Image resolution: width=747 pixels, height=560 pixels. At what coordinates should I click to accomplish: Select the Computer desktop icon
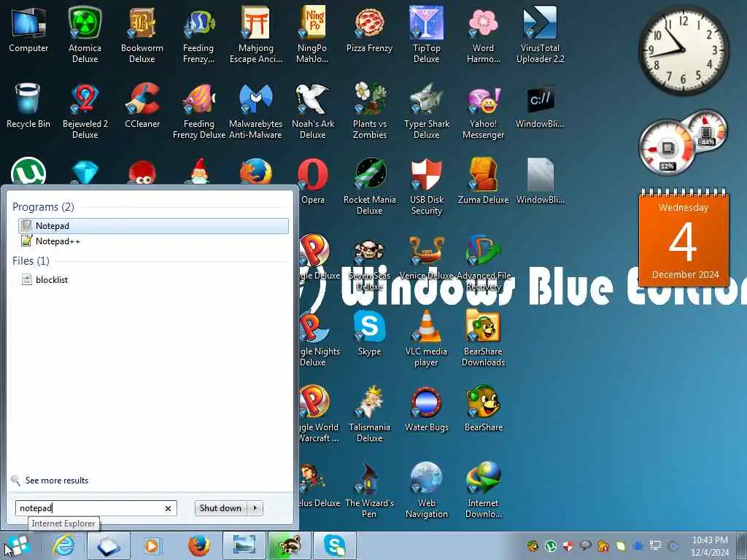[28, 29]
